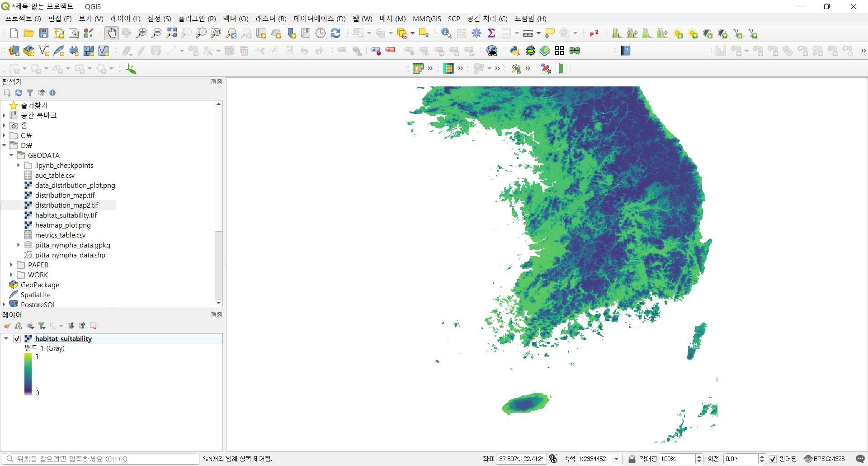Open the plugin help book icon
This screenshot has width=868, height=466.
pyautogui.click(x=626, y=51)
